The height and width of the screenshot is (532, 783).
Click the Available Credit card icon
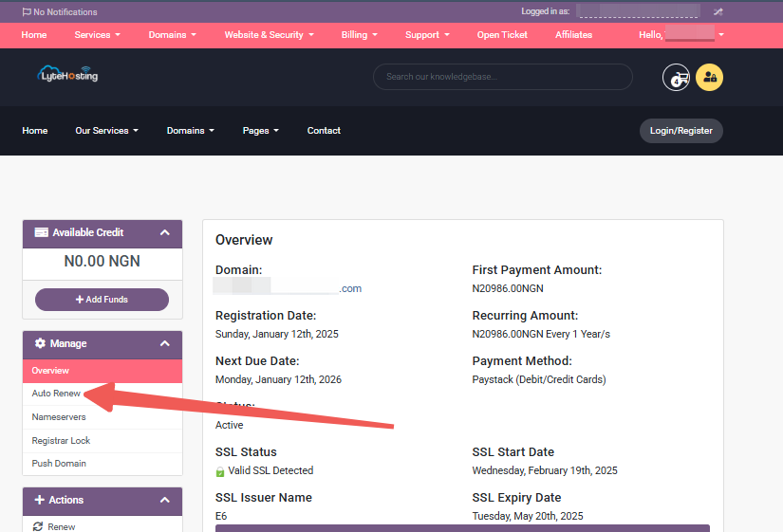[41, 232]
